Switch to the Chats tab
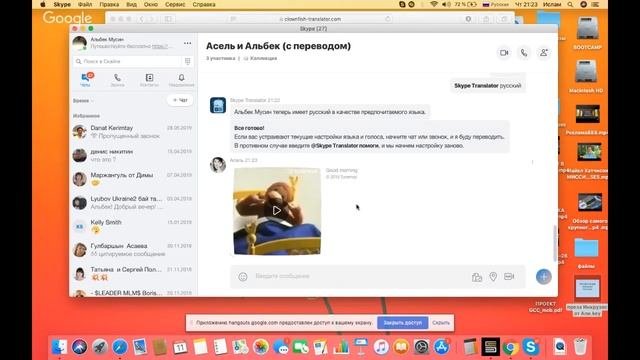The width and height of the screenshot is (640, 360). click(x=85, y=80)
